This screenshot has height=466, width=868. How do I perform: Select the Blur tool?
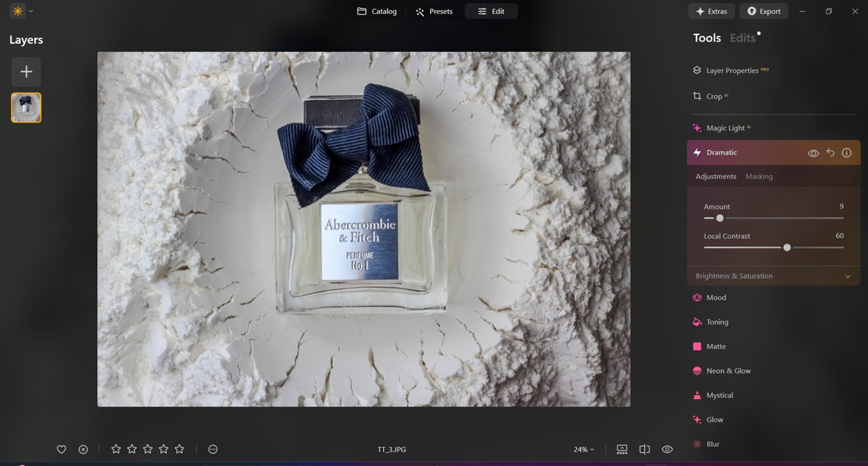click(712, 444)
